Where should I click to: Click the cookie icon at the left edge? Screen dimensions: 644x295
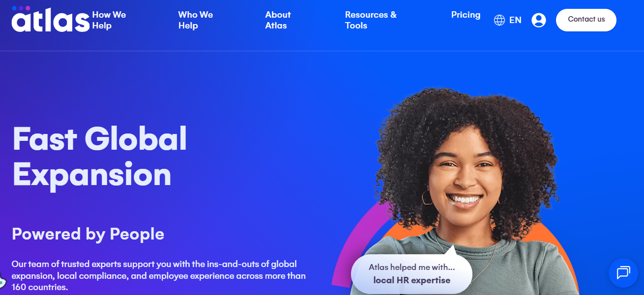tap(2, 281)
